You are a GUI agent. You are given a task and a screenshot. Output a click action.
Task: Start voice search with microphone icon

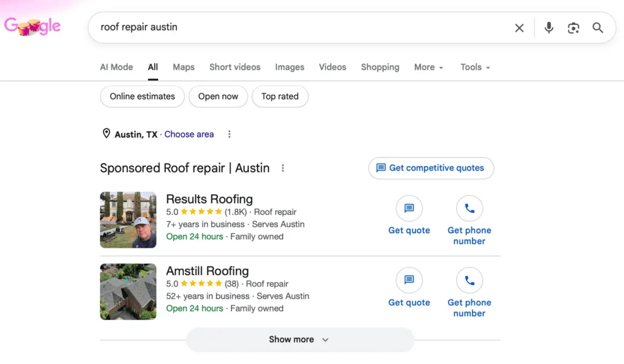click(549, 28)
